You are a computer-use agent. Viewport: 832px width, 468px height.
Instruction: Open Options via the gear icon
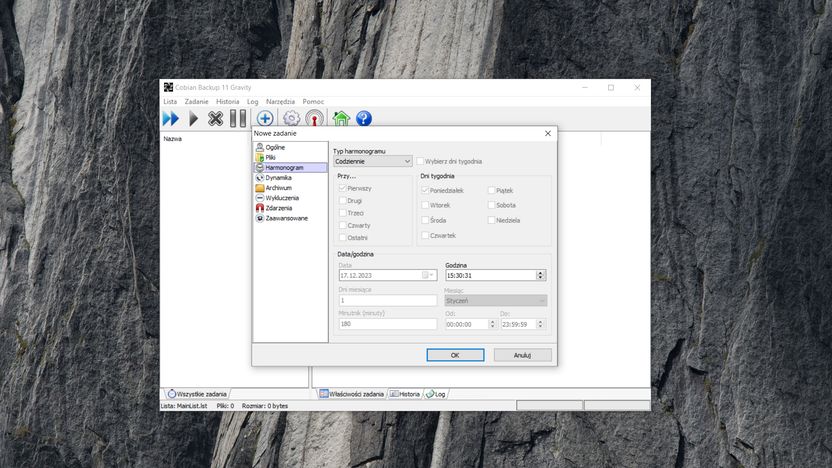291,118
